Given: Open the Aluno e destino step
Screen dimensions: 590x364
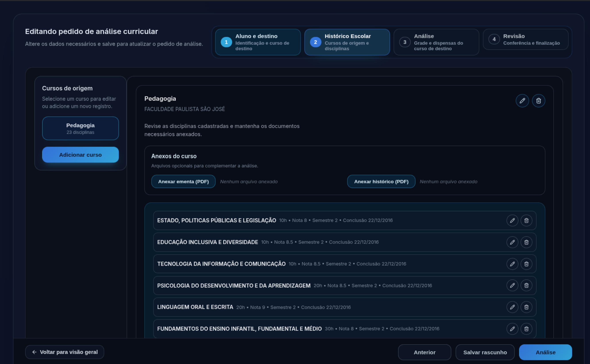Looking at the screenshot, I should pyautogui.click(x=257, y=42).
